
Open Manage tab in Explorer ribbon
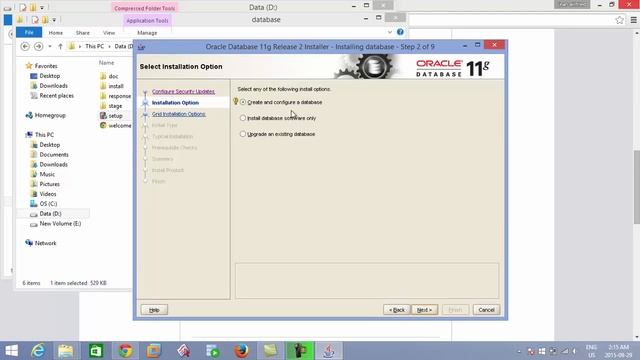(147, 33)
